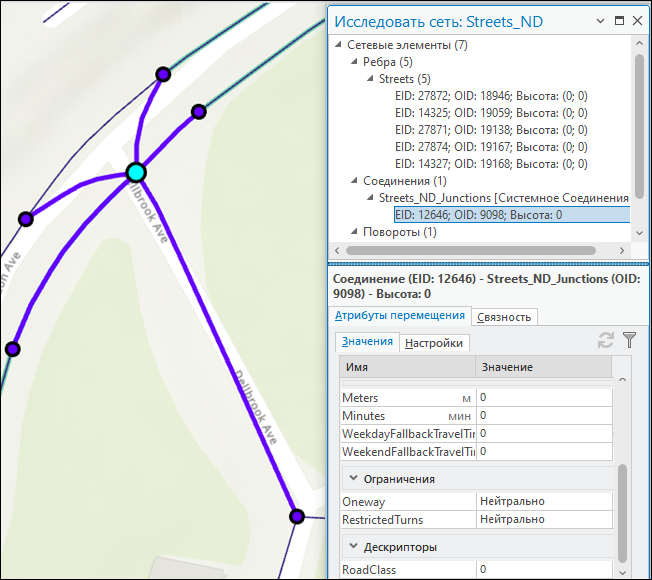Click the Значение column header
Screen dimensions: 652x580
point(543,367)
